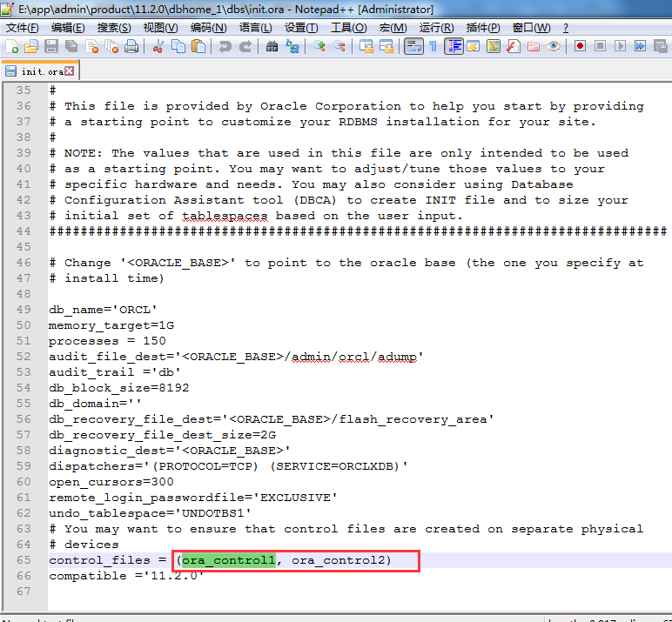The image size is (672, 622).
Task: Open the 插件(P) menu
Action: click(x=483, y=28)
